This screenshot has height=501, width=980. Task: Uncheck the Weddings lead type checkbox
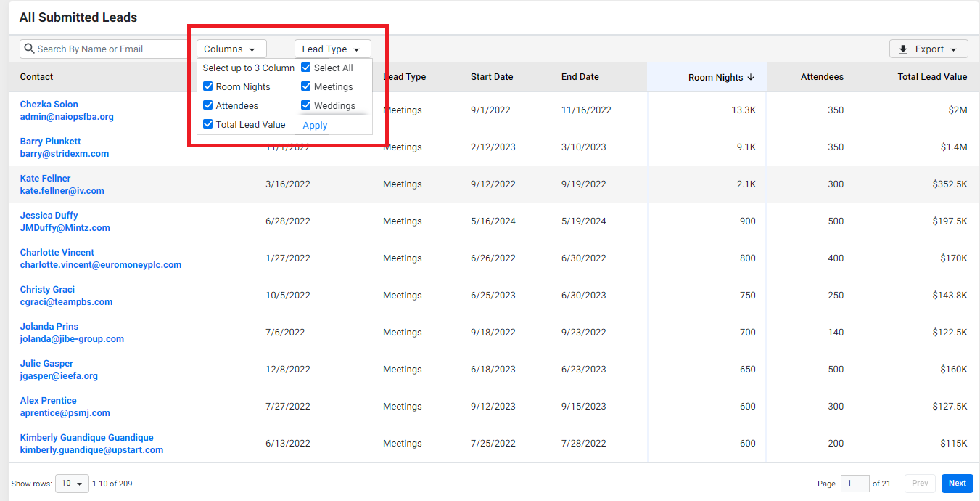306,105
